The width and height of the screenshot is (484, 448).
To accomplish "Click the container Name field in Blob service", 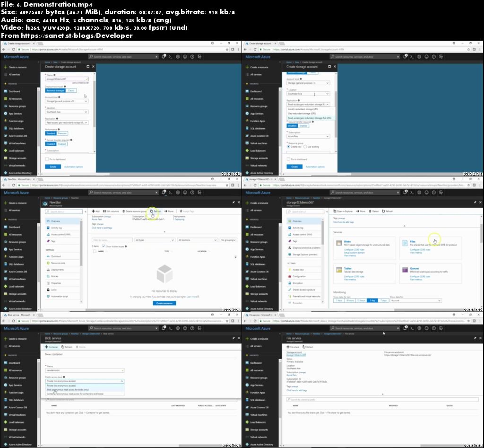I will point(85,370).
